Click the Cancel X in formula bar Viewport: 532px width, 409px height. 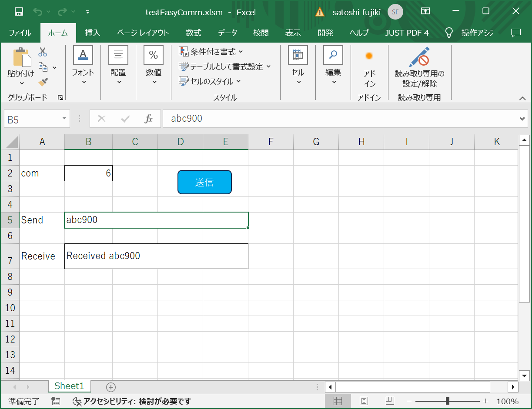coord(102,119)
